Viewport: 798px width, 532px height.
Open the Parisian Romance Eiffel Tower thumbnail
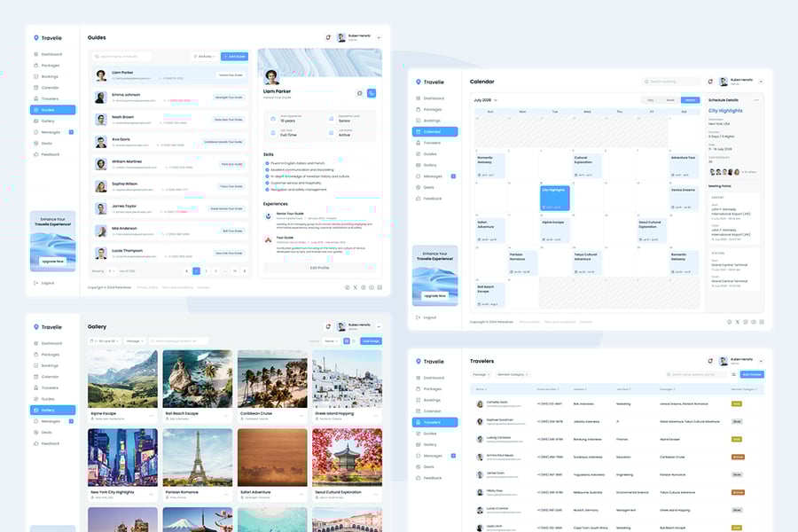click(x=198, y=457)
